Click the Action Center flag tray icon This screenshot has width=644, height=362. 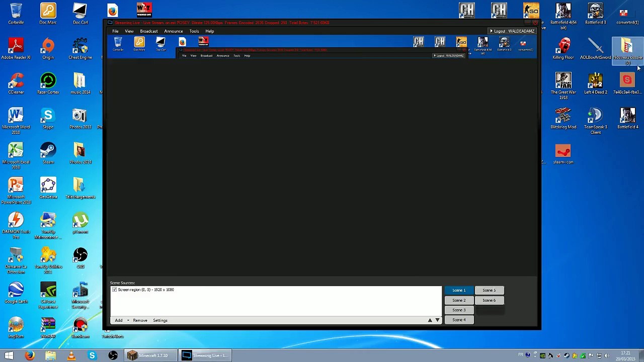[591, 355]
